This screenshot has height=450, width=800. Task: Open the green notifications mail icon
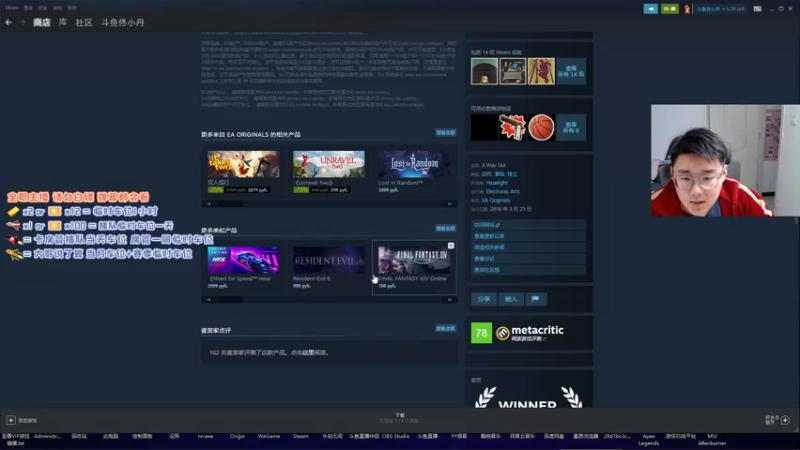[x=669, y=9]
